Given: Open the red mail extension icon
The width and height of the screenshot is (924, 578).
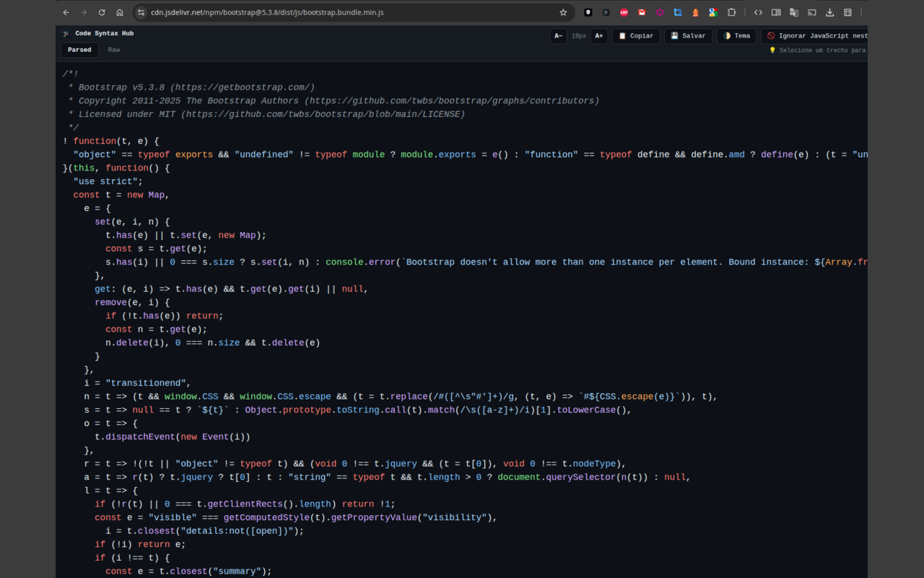Looking at the screenshot, I should [x=642, y=12].
